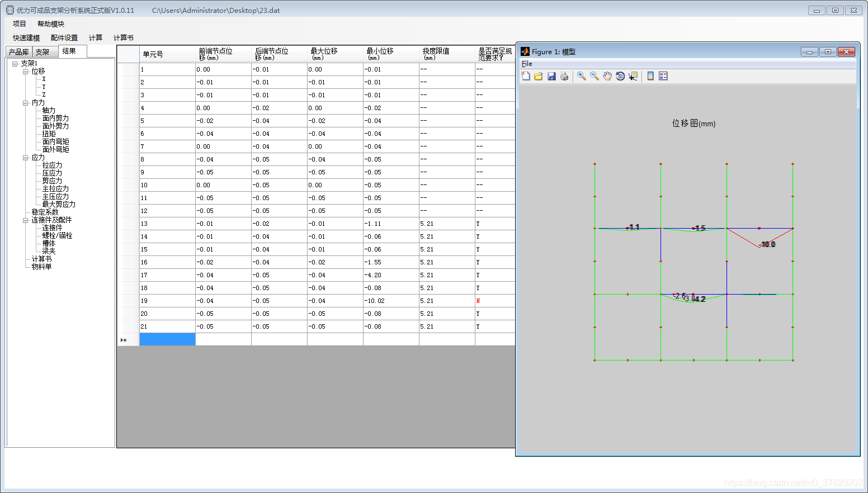The height and width of the screenshot is (493, 868).
Task: Switch to the 产品库 tab
Action: pyautogui.click(x=18, y=52)
